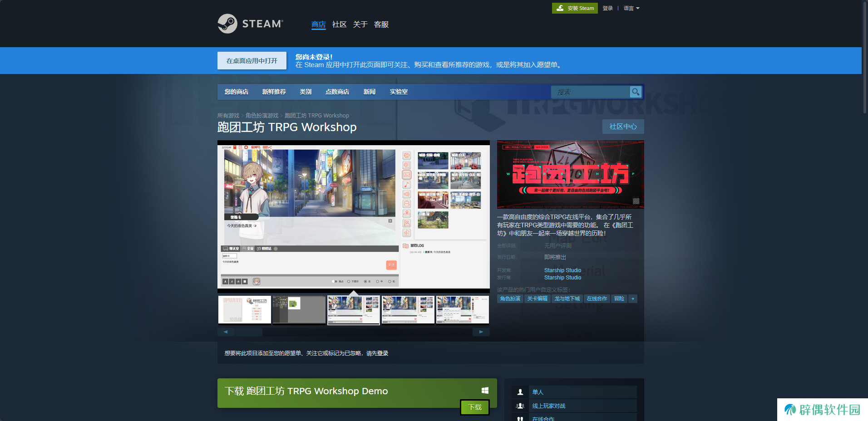Click the Steam logo

point(250,24)
